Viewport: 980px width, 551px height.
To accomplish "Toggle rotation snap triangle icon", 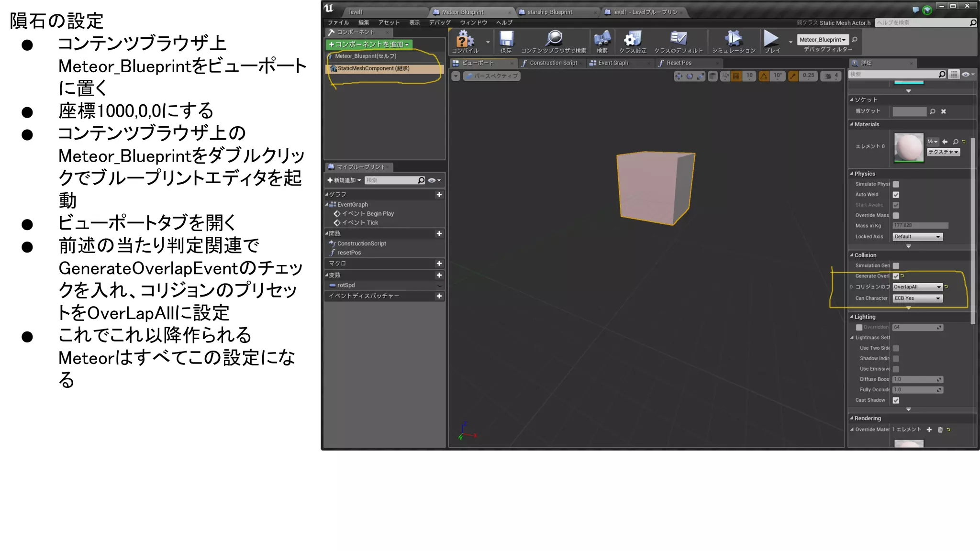I will (x=764, y=76).
